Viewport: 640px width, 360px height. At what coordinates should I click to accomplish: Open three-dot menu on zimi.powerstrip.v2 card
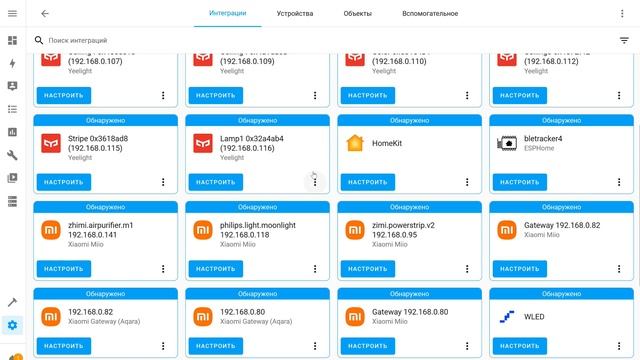click(467, 269)
